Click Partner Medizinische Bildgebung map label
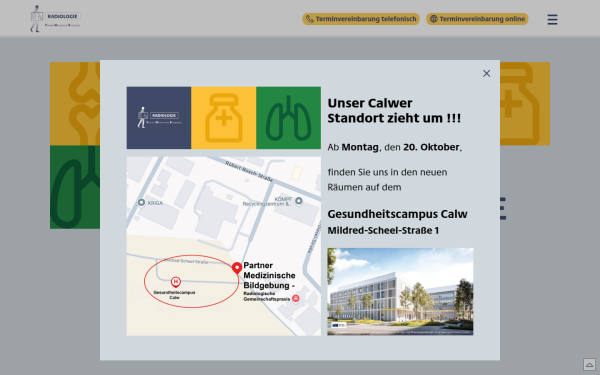The image size is (600, 375). point(269,276)
